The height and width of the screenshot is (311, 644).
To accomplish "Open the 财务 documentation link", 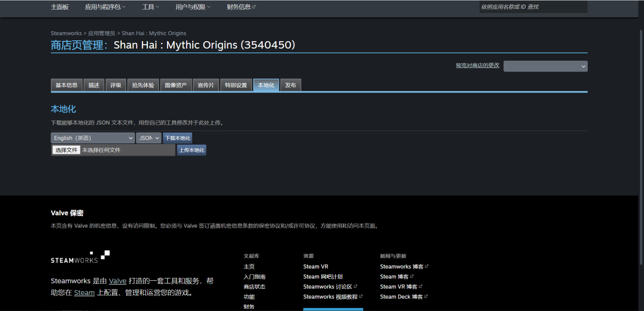I will point(249,306).
